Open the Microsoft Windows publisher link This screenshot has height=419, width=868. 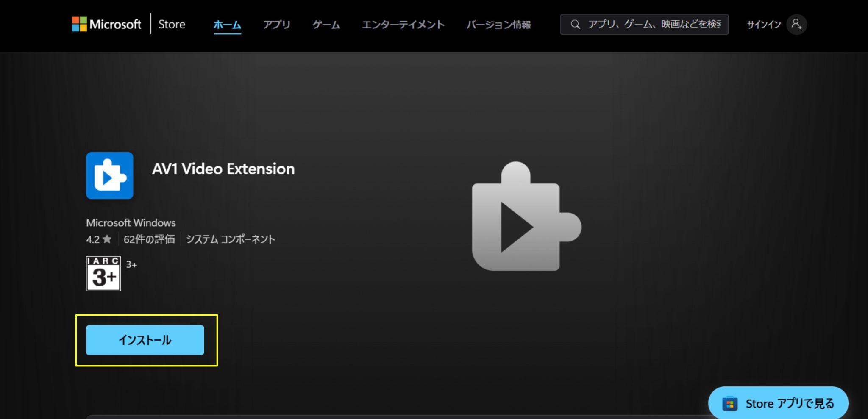click(131, 223)
